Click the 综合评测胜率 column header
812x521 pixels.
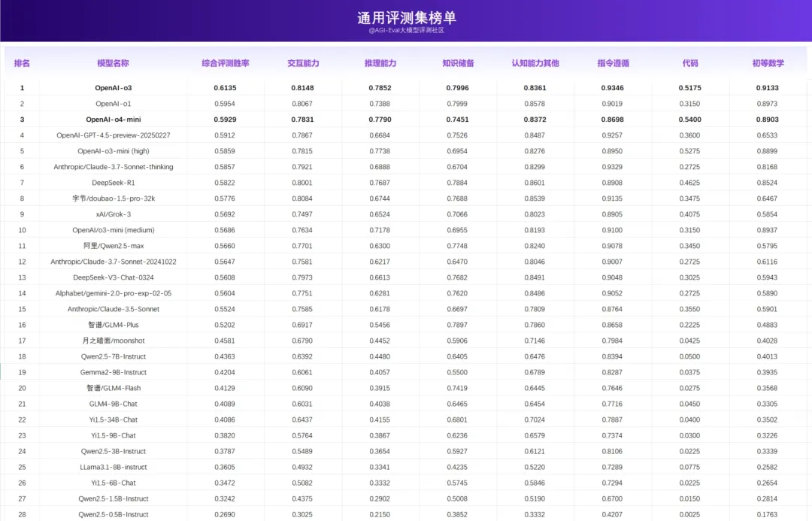click(226, 63)
